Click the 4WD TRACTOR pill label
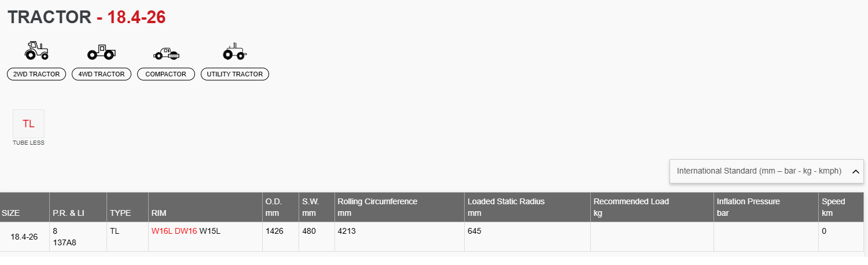This screenshot has width=868, height=265. point(102,74)
